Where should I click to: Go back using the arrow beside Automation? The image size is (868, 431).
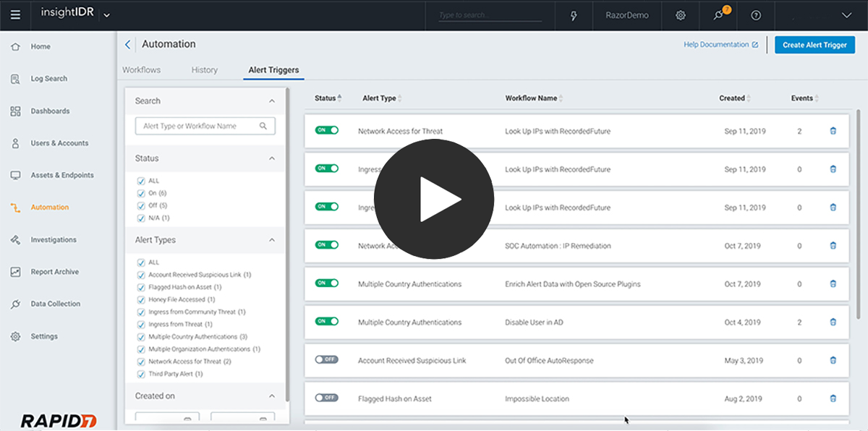(x=128, y=44)
